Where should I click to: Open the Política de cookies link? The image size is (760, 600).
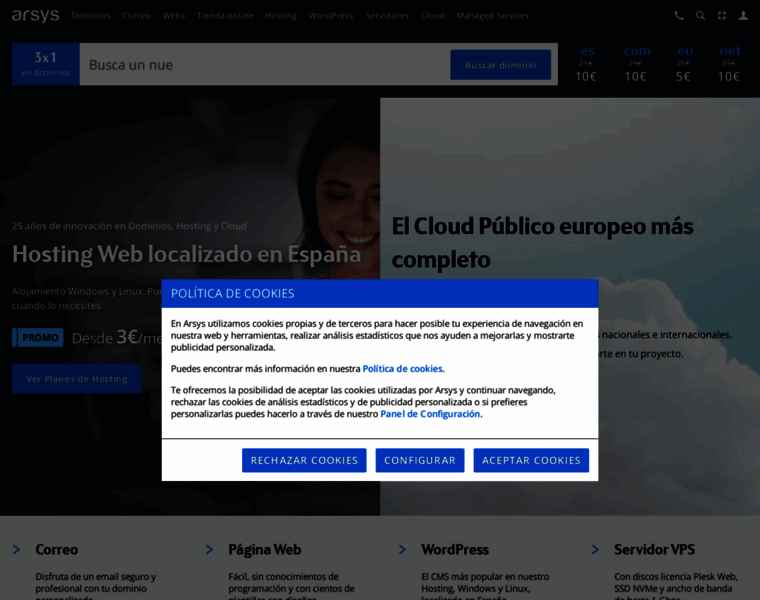402,369
